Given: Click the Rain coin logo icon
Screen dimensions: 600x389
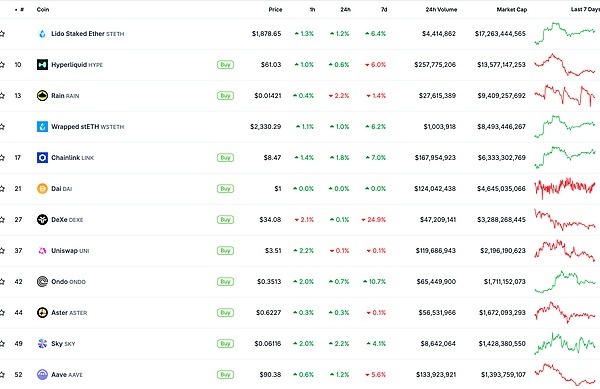Looking at the screenshot, I should 42,96.
